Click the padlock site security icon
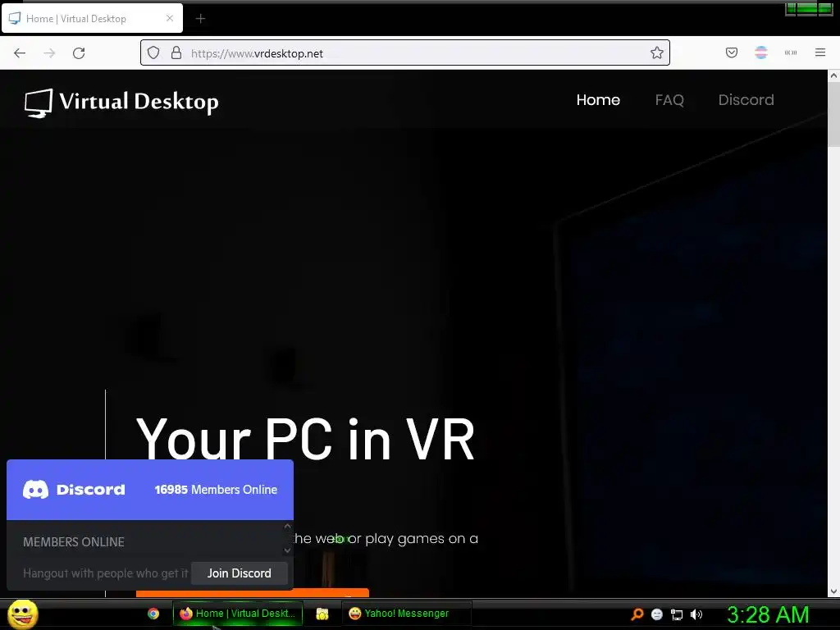 pyautogui.click(x=176, y=52)
